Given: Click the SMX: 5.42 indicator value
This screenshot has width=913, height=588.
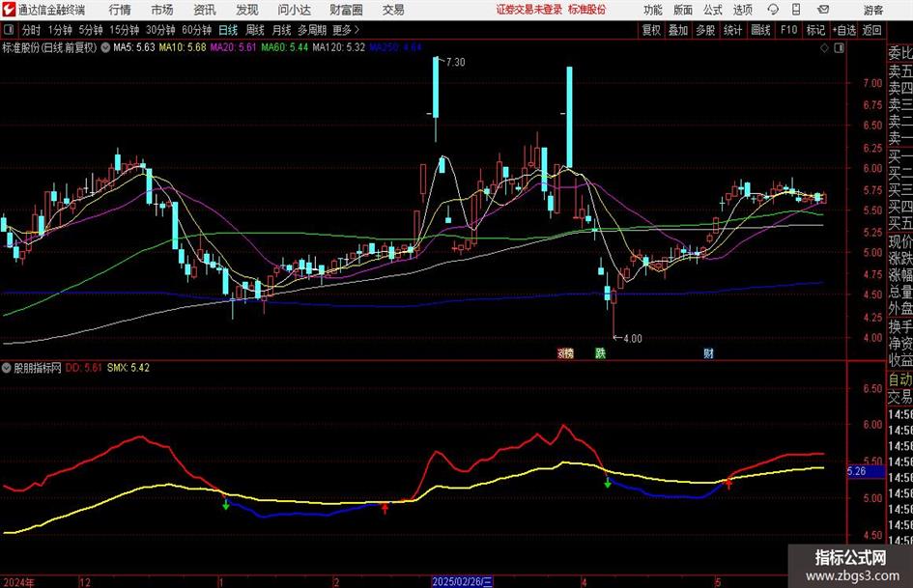Looking at the screenshot, I should [x=128, y=368].
